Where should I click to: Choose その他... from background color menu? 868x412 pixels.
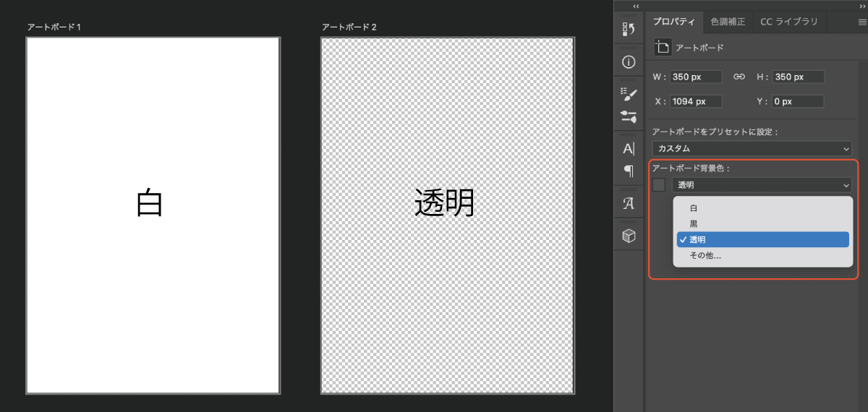point(762,255)
